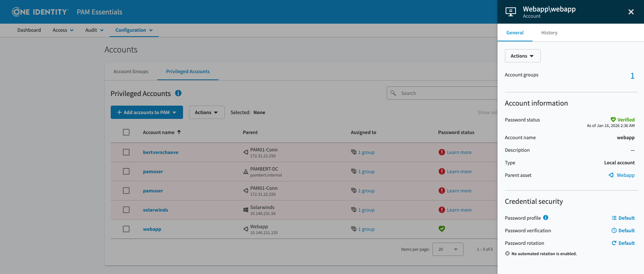The height and width of the screenshot is (274, 644).
Task: Expand the Items per page dropdown
Action: (x=448, y=249)
